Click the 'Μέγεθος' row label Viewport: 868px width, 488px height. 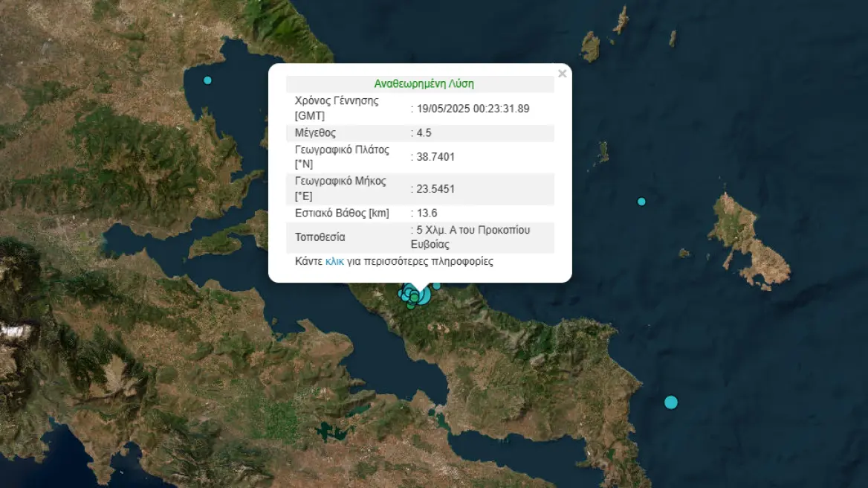[x=315, y=133]
